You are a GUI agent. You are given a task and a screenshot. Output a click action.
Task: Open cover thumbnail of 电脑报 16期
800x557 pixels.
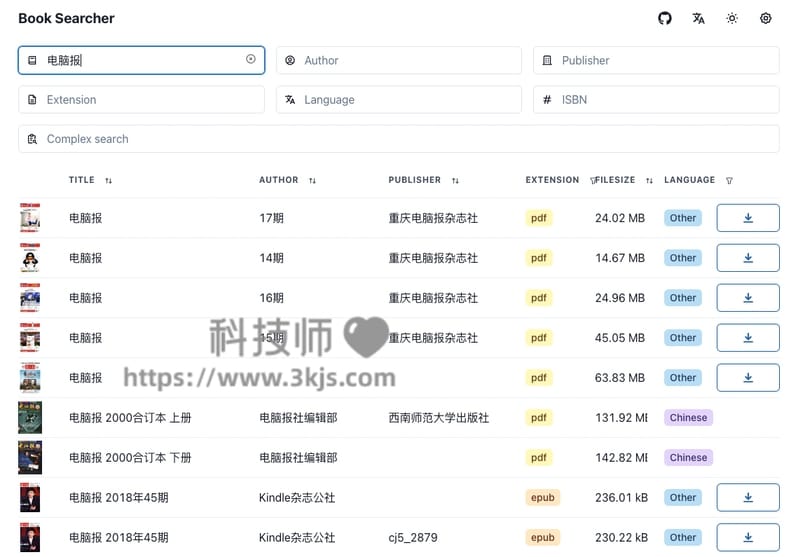[30, 297]
